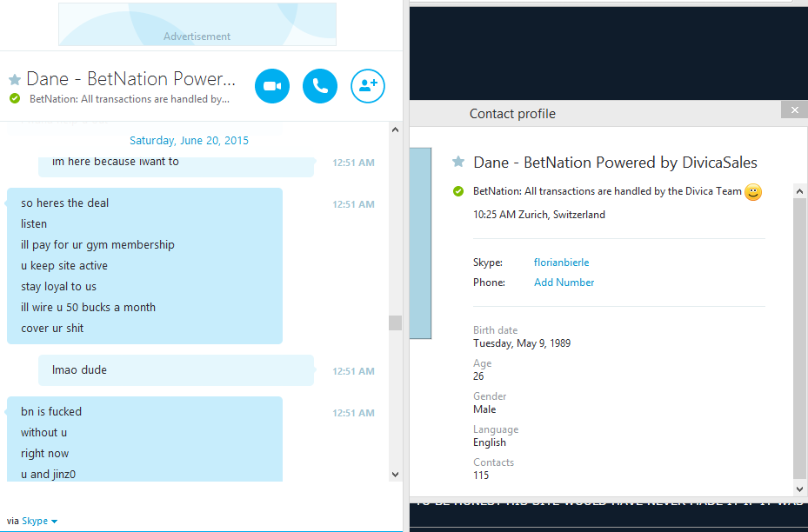Start a video call with Dane

pos(272,86)
